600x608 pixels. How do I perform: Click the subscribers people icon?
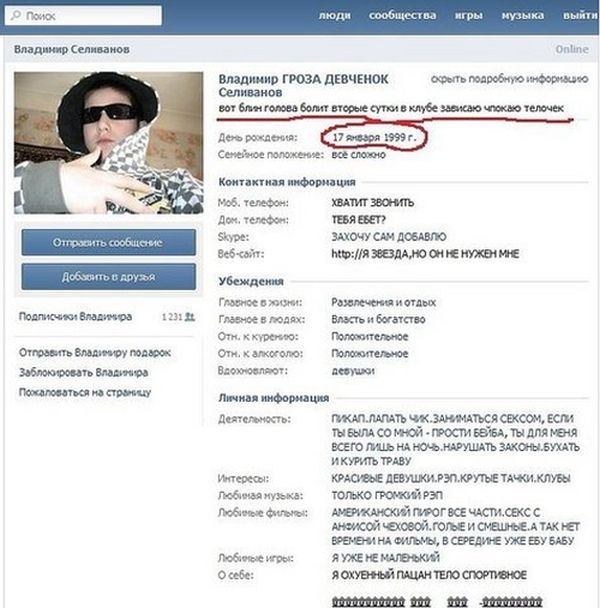[189, 317]
